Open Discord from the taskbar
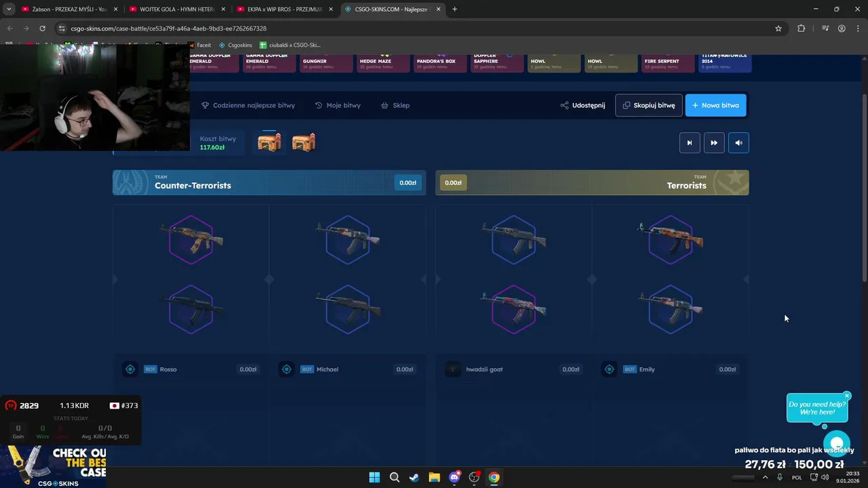 click(x=454, y=477)
